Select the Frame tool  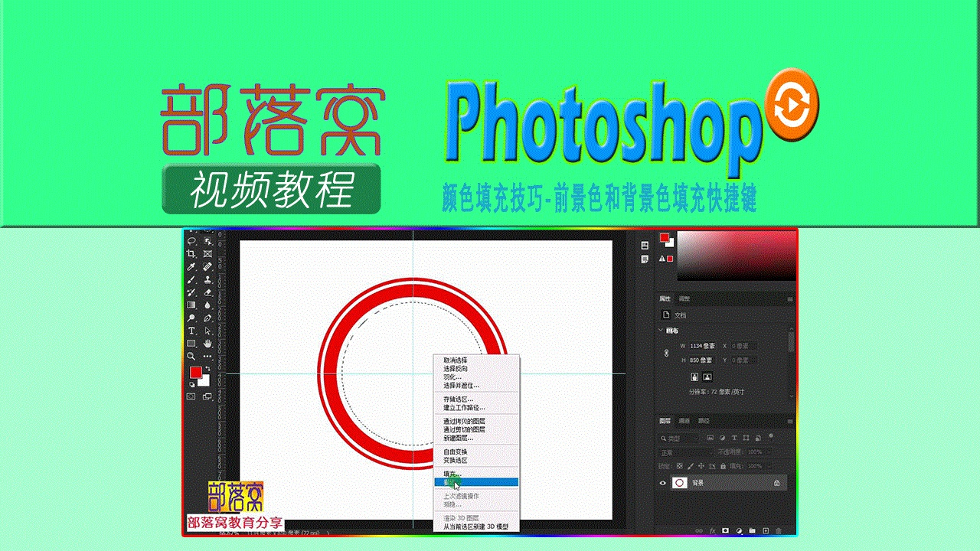pos(207,253)
